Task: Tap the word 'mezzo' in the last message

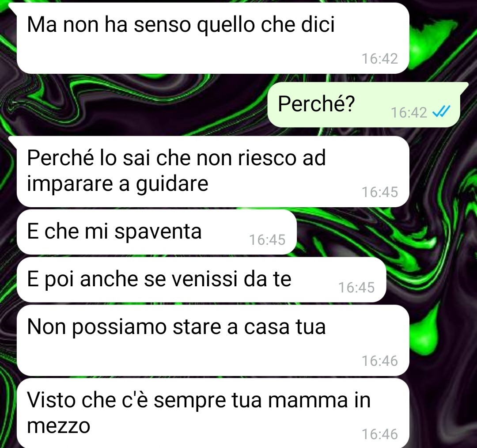Action: (x=59, y=426)
